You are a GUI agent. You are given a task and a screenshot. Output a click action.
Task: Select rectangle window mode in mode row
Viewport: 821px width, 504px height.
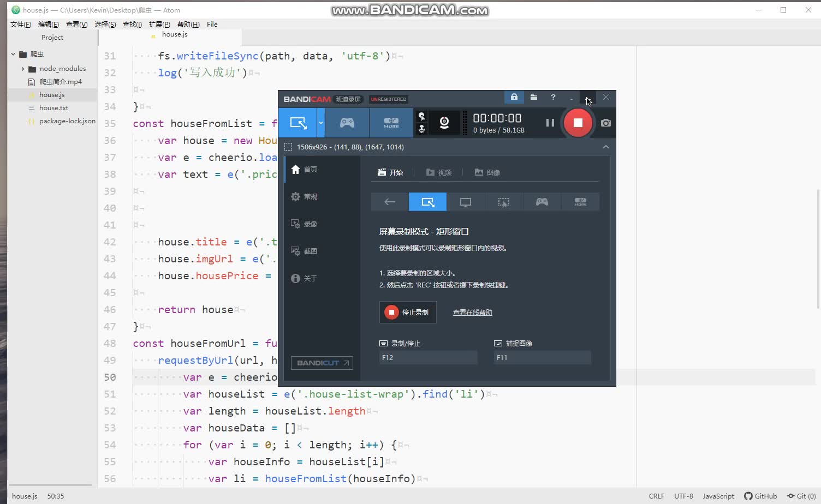(x=427, y=202)
